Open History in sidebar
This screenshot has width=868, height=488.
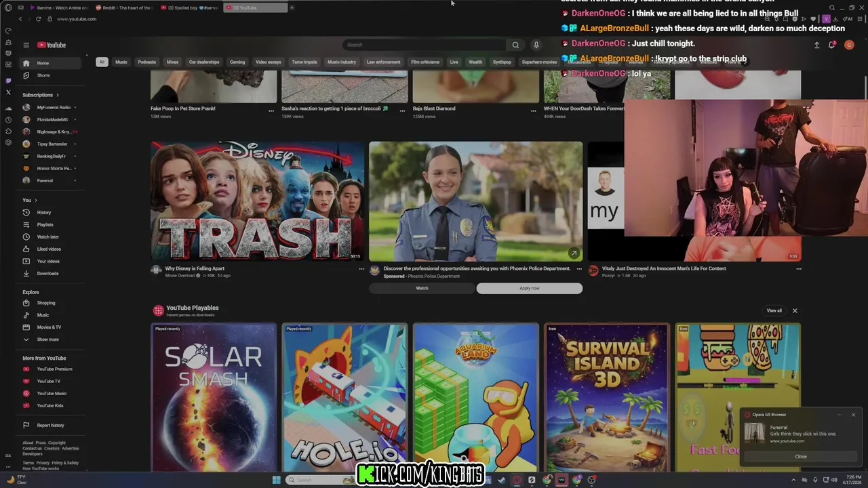51,212
